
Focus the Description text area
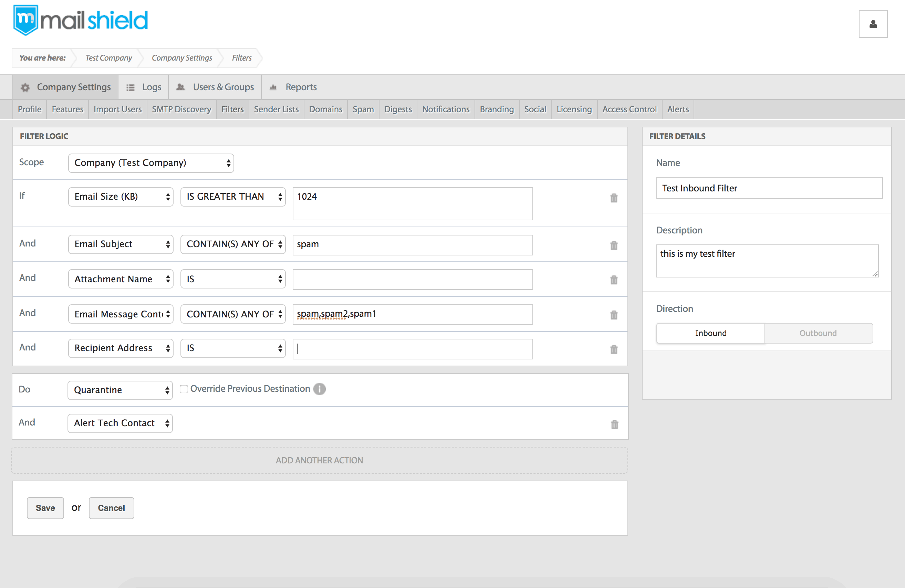click(x=767, y=261)
